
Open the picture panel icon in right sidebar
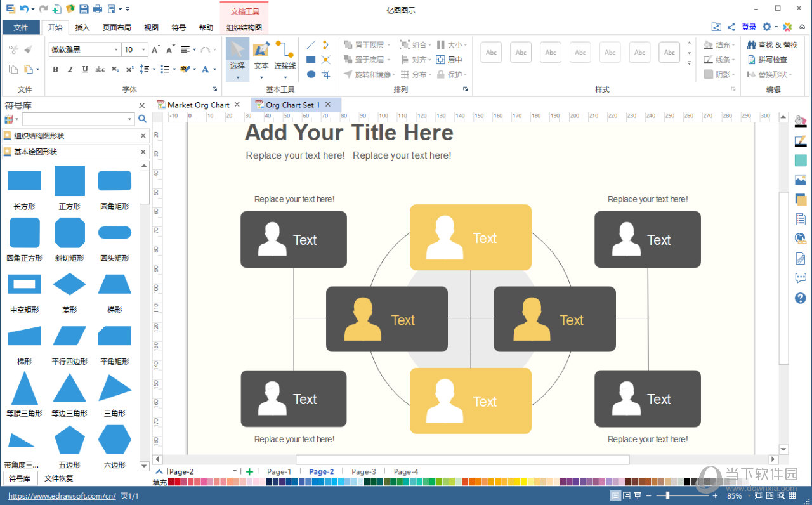pos(801,180)
